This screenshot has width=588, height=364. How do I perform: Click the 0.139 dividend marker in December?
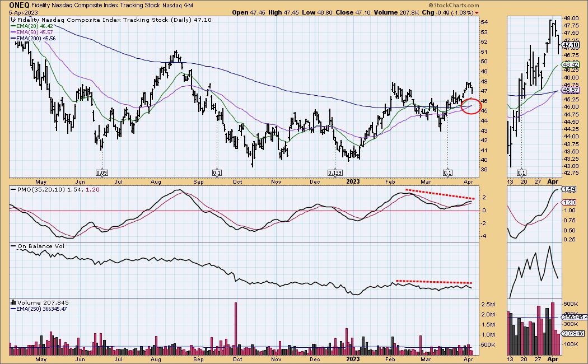point(335,173)
